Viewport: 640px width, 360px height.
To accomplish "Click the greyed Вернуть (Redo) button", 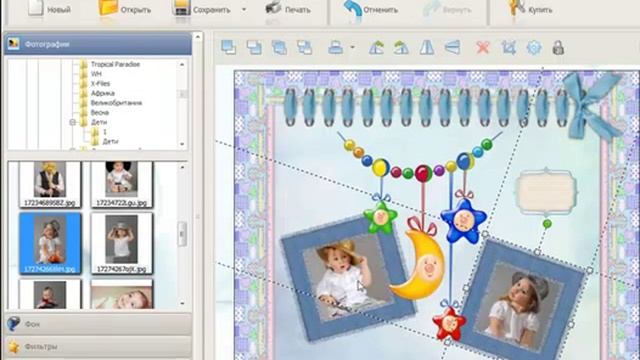I will [447, 9].
